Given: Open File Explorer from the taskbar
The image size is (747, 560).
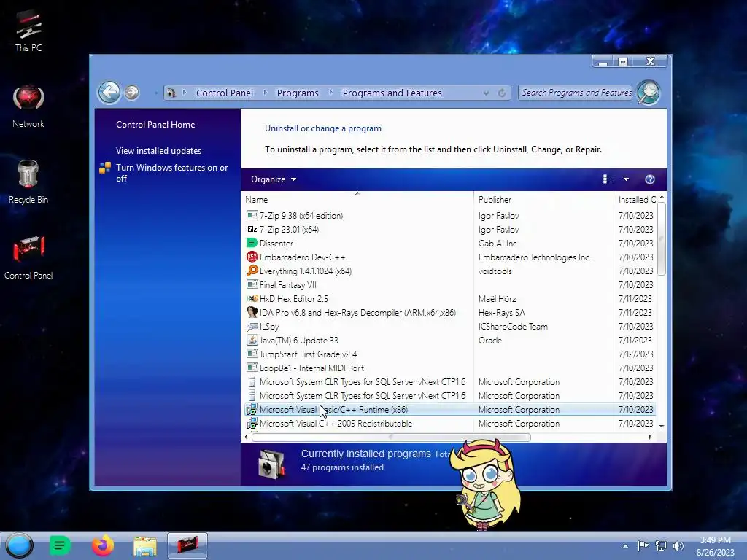Looking at the screenshot, I should point(145,545).
